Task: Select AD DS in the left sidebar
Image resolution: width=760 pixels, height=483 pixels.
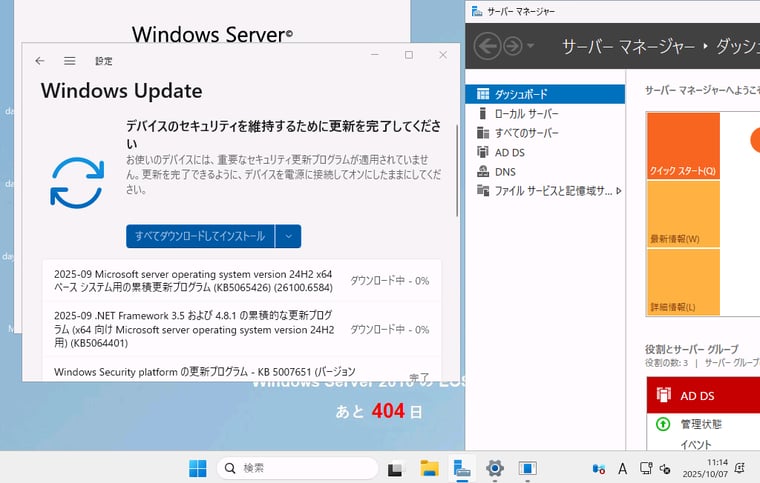Action: click(x=545, y=152)
